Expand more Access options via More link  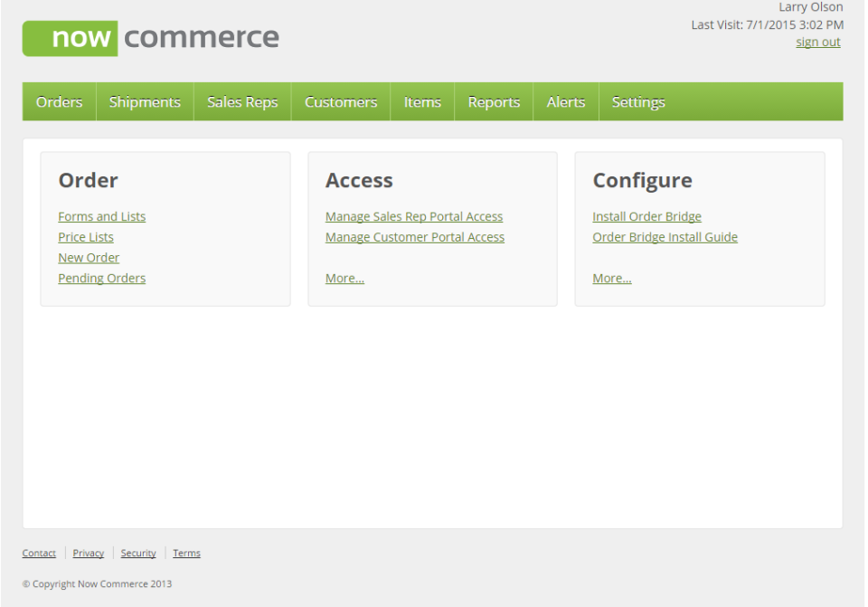pyautogui.click(x=344, y=278)
